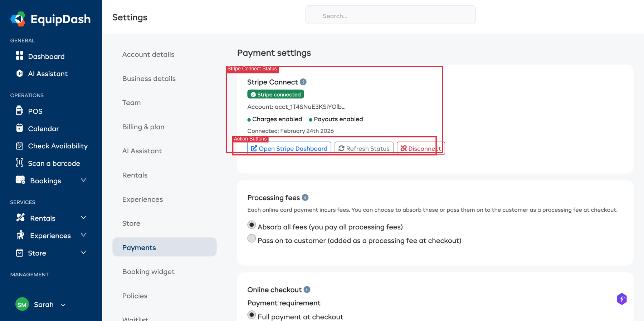Screen dimensions: 644x321
Task: Click the Rentals tools icon in sidebar
Action: [x=20, y=217]
